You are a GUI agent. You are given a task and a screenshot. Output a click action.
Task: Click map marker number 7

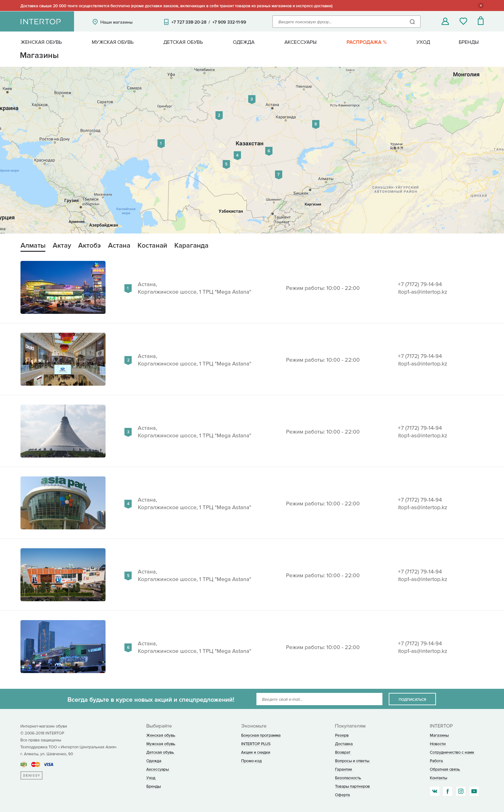tap(279, 175)
